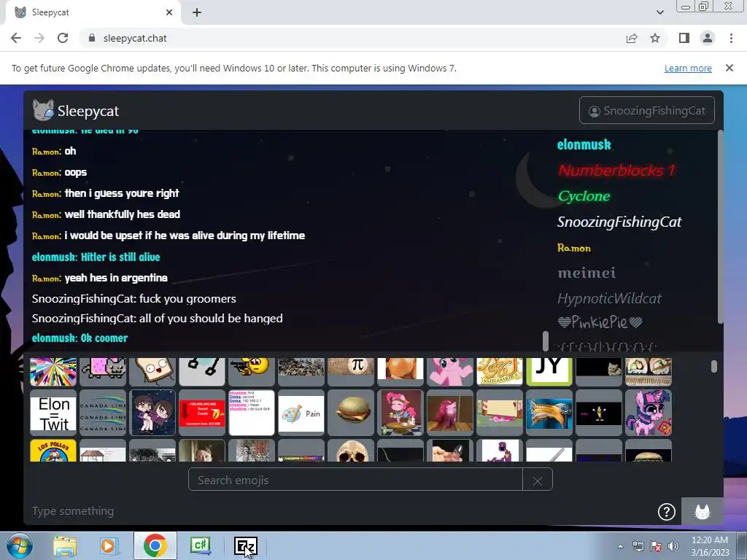Viewport: 747px width, 560px height.
Task: Select the 'Pain' paint palette emoji
Action: click(301, 413)
